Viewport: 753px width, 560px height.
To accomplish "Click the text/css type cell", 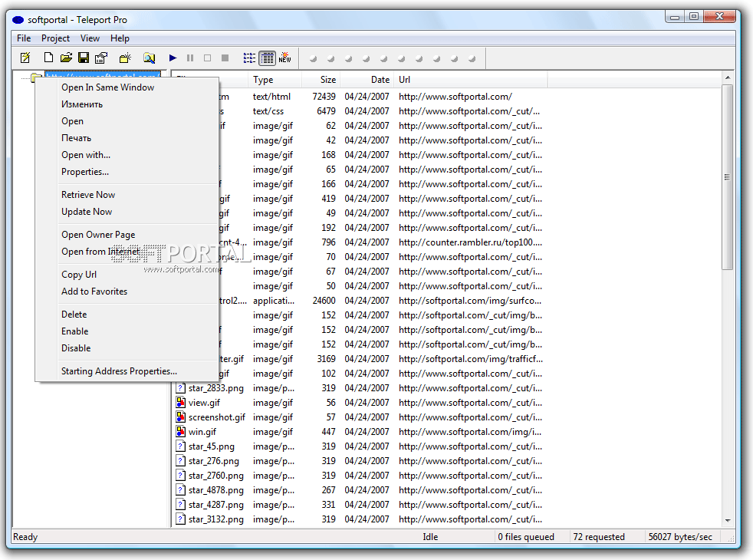I will pos(268,111).
